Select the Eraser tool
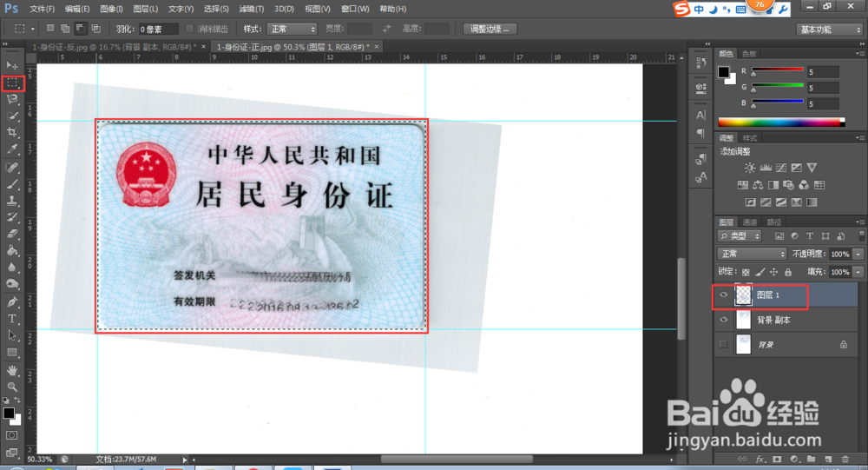Screen dimensions: 868x470 coord(12,234)
